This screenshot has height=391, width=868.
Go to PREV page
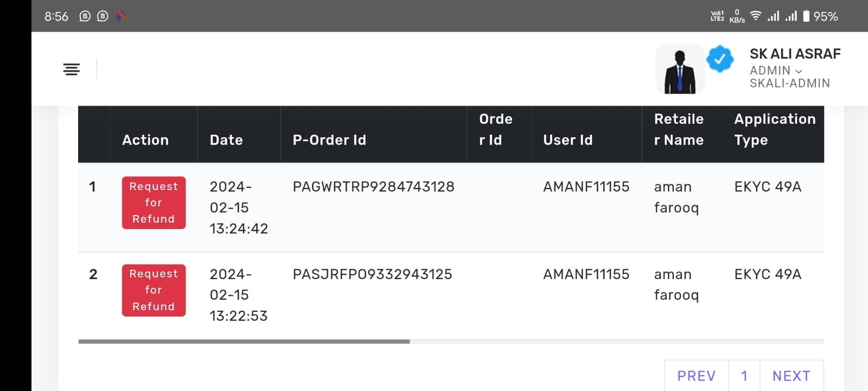697,376
